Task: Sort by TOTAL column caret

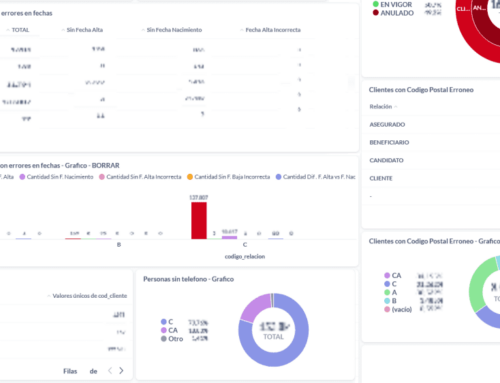Action: pos(8,30)
